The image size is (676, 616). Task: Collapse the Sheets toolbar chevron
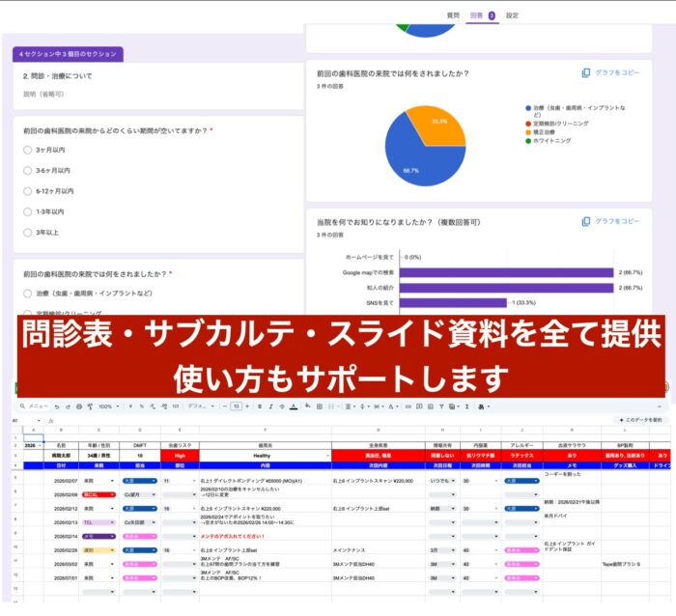pyautogui.click(x=660, y=406)
